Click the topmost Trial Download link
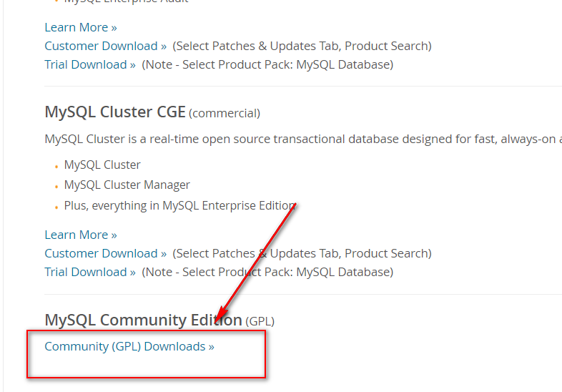Screen dimensions: 562x392 coord(89,64)
